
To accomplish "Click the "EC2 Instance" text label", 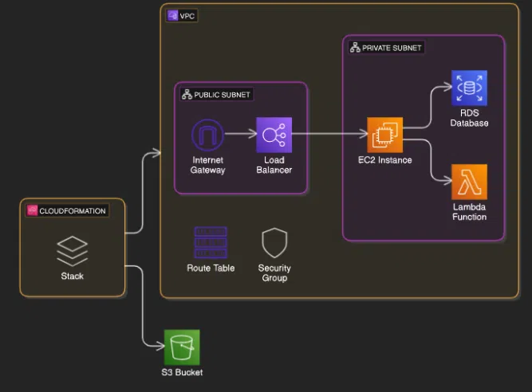I will [x=385, y=160].
